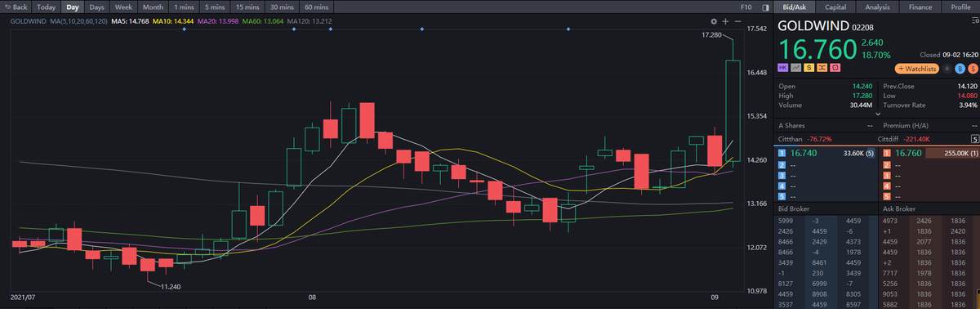Screen dimensions: 980x309
Task: Click the purple HK market badge
Action: 782,67
